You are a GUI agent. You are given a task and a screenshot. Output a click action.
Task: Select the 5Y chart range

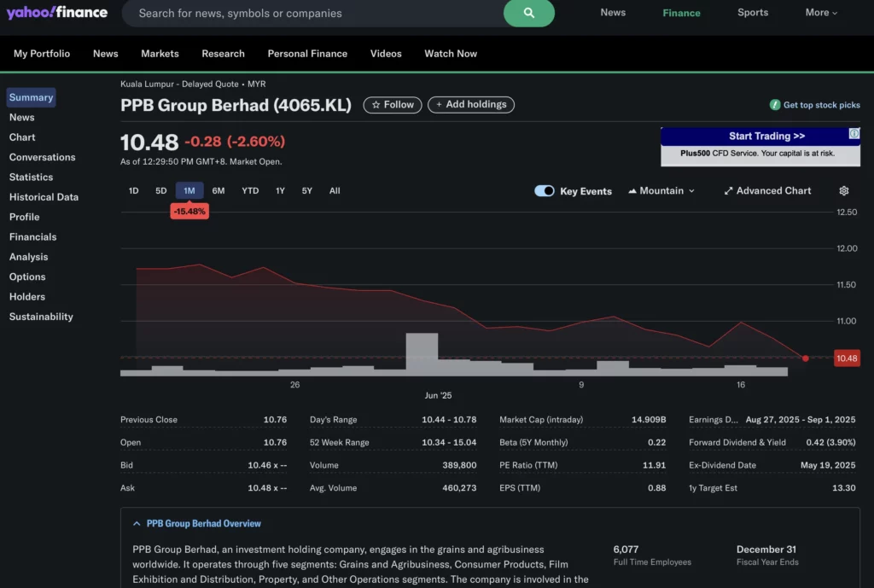tap(306, 190)
